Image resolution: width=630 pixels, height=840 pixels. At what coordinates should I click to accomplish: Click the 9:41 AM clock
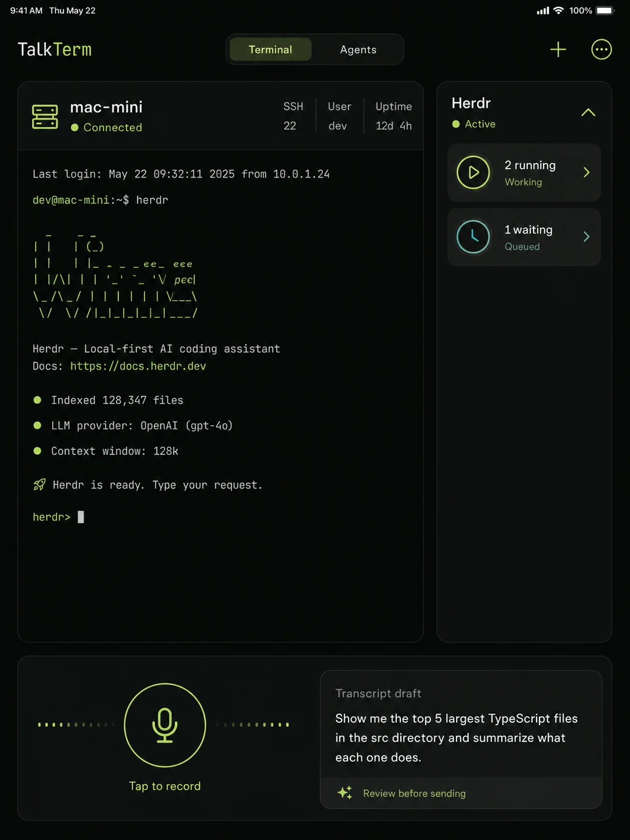click(26, 10)
